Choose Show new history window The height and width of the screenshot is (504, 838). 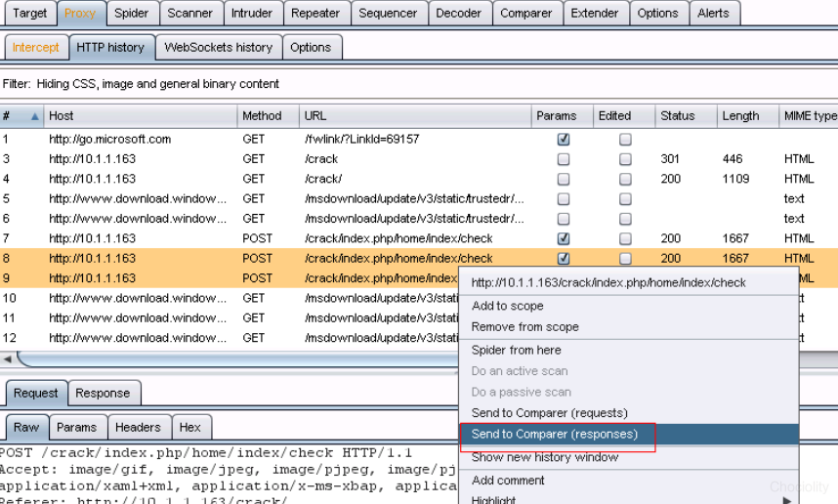[629, 457]
